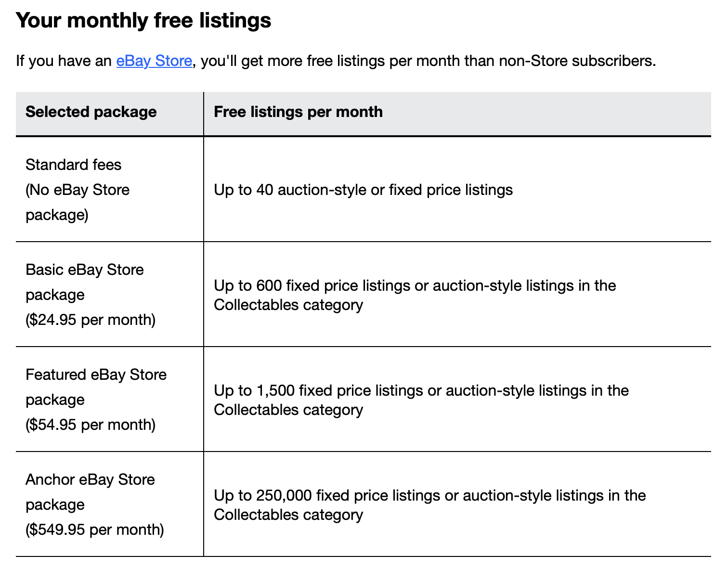Click 'Up to 40 auction-style' listings cell
The height and width of the screenshot is (568, 728).
(457, 190)
